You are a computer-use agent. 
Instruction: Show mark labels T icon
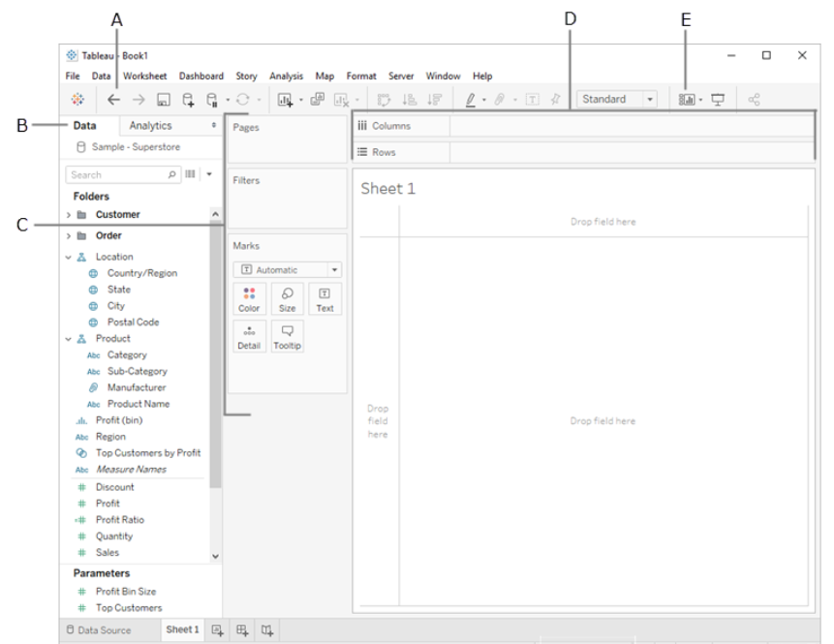click(x=532, y=100)
